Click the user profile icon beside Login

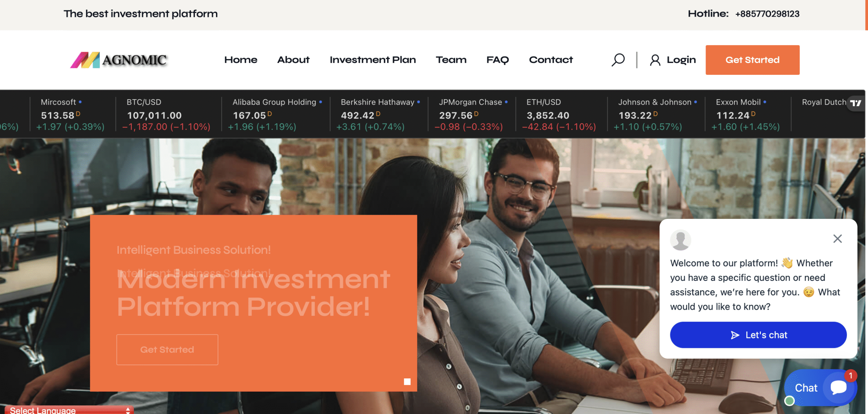tap(655, 60)
